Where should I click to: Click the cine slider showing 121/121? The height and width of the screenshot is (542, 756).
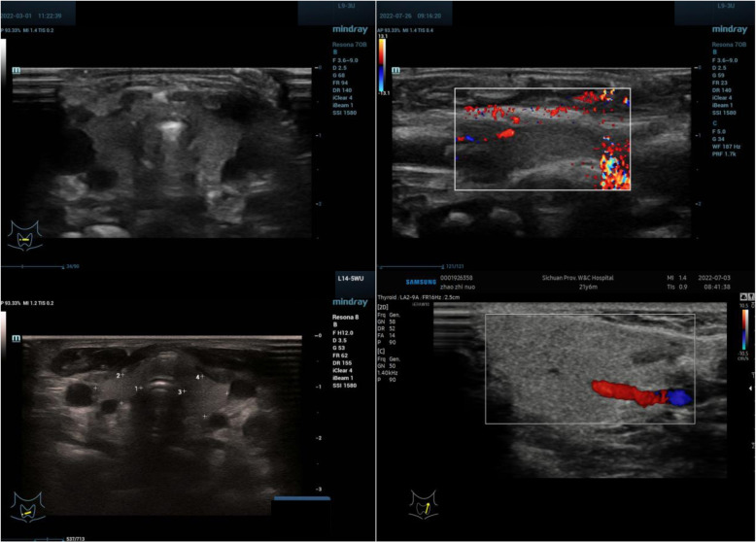pos(411,266)
